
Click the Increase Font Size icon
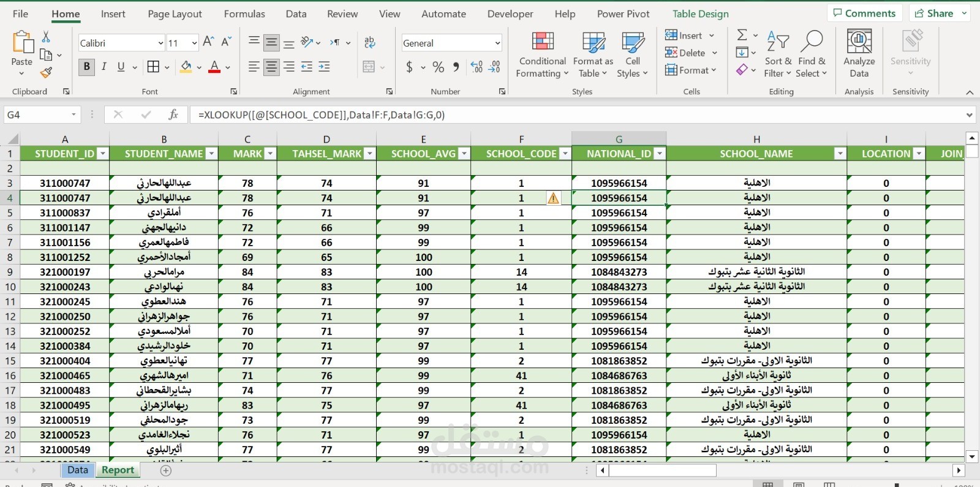point(208,42)
